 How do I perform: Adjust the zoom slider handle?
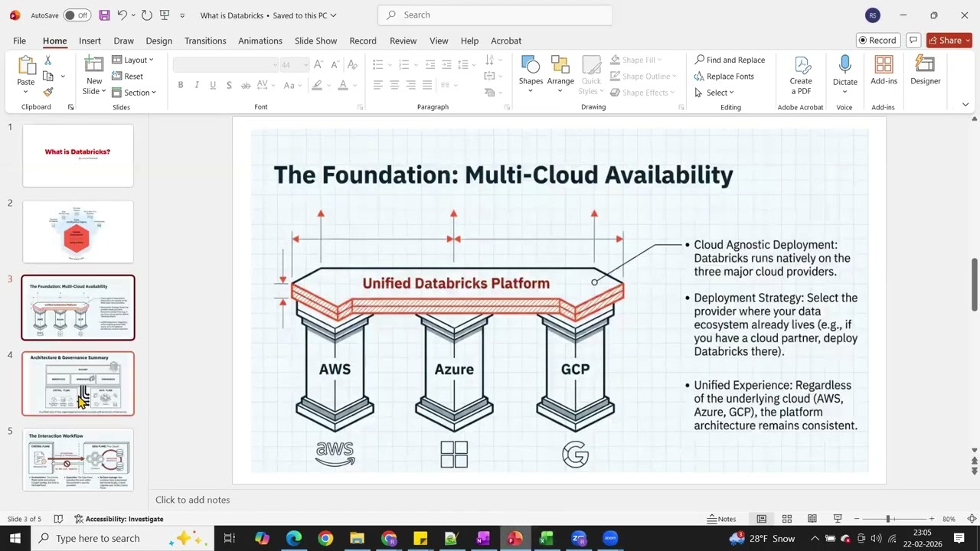(x=887, y=519)
